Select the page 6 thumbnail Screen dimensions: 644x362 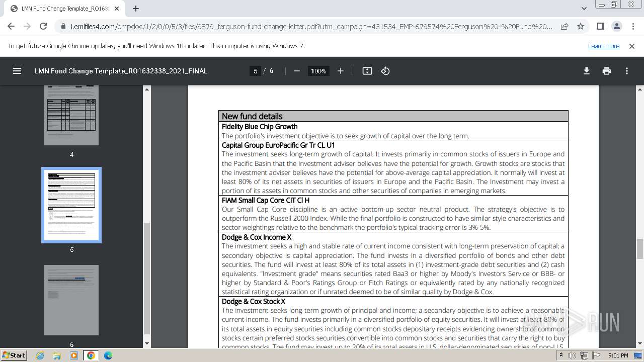(71, 300)
